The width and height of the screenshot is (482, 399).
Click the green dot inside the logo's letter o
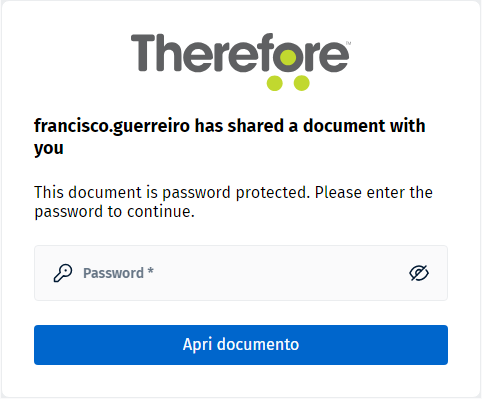(x=288, y=57)
